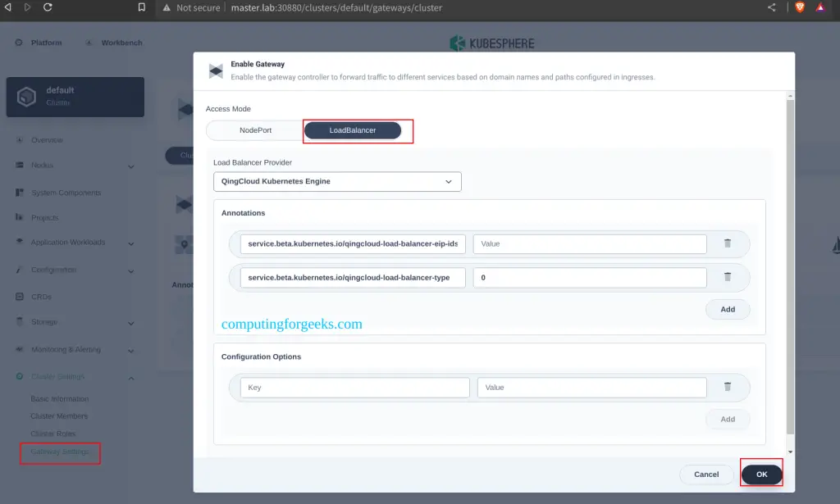Click the Overview sidebar icon
The width and height of the screenshot is (840, 504).
click(x=20, y=140)
